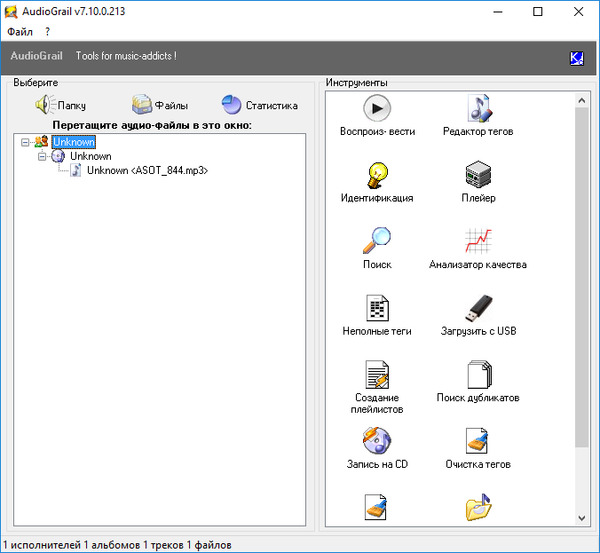Viewport: 600px width, 553px height.
Task: Open the Плейер tool
Action: [478, 175]
